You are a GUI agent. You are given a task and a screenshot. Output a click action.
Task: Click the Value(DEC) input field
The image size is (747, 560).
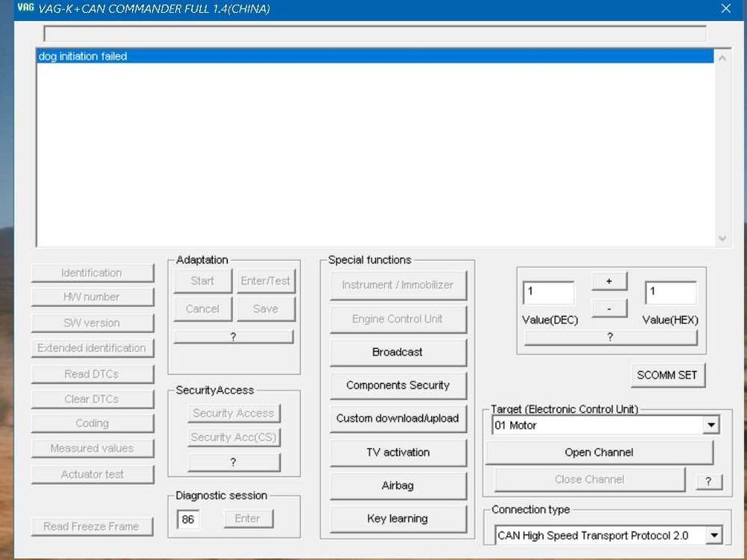pos(549,293)
